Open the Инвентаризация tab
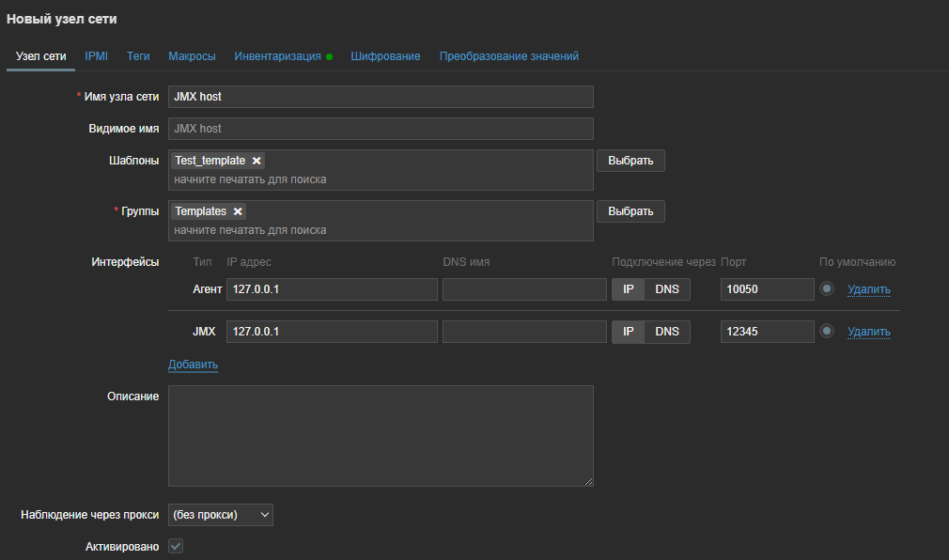 click(x=277, y=56)
